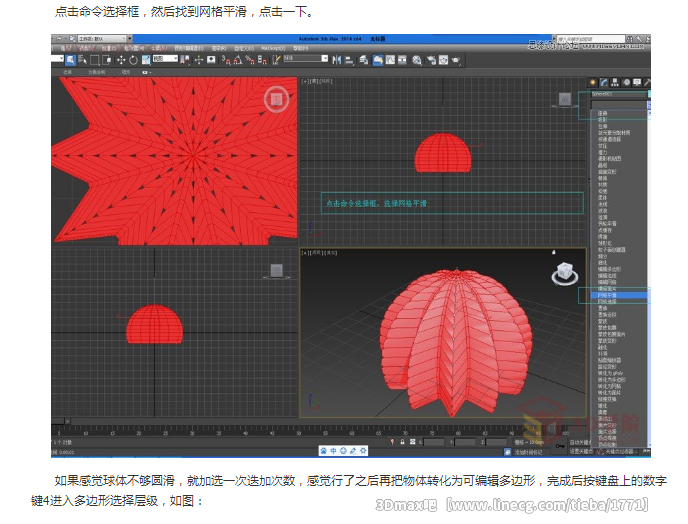Click the Sphere001 object name field
The width and height of the screenshot is (688, 524).
(618, 94)
